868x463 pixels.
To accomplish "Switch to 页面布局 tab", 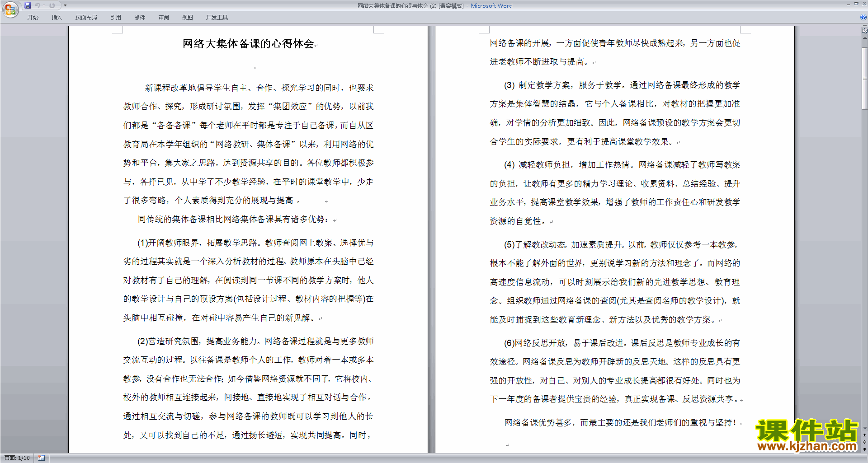I will [86, 17].
